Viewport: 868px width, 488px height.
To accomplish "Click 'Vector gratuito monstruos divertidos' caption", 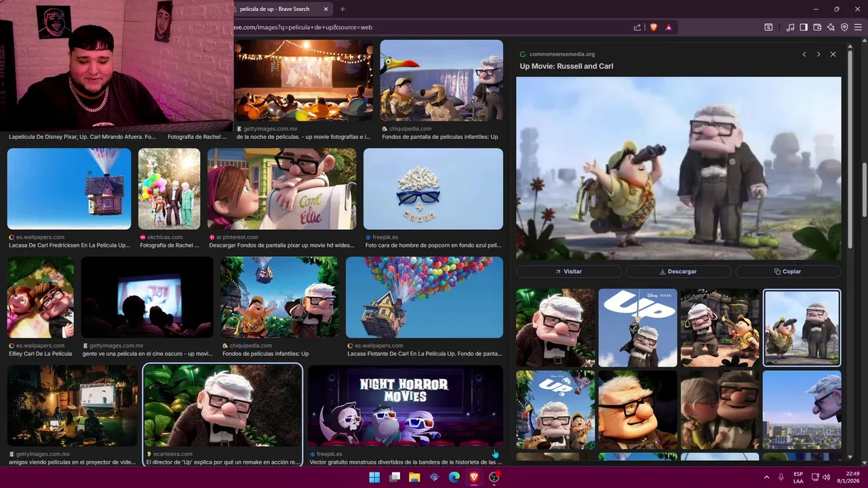I will click(406, 462).
